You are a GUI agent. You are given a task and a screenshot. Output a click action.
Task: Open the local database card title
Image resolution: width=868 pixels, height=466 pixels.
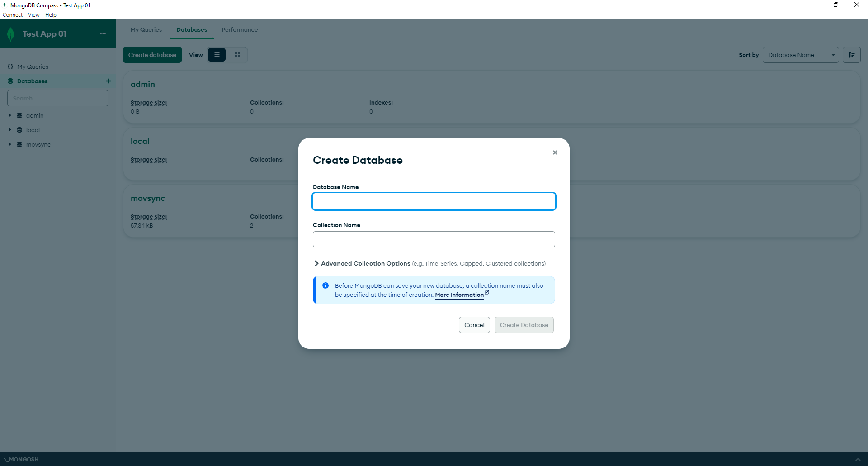point(140,141)
